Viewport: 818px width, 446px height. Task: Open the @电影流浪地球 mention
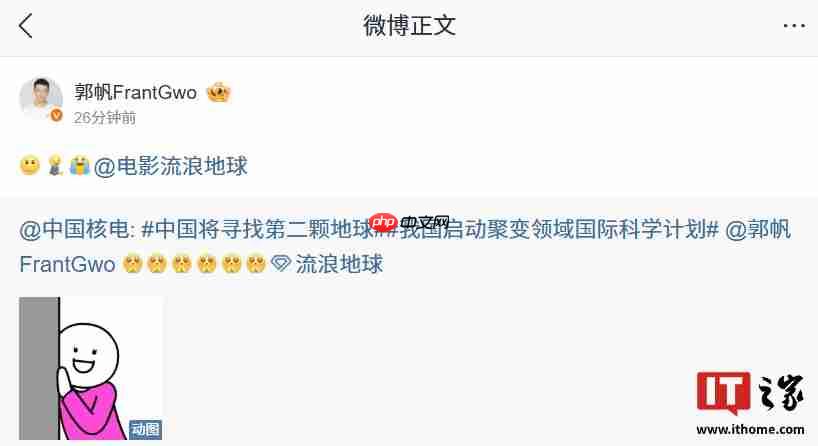point(171,166)
